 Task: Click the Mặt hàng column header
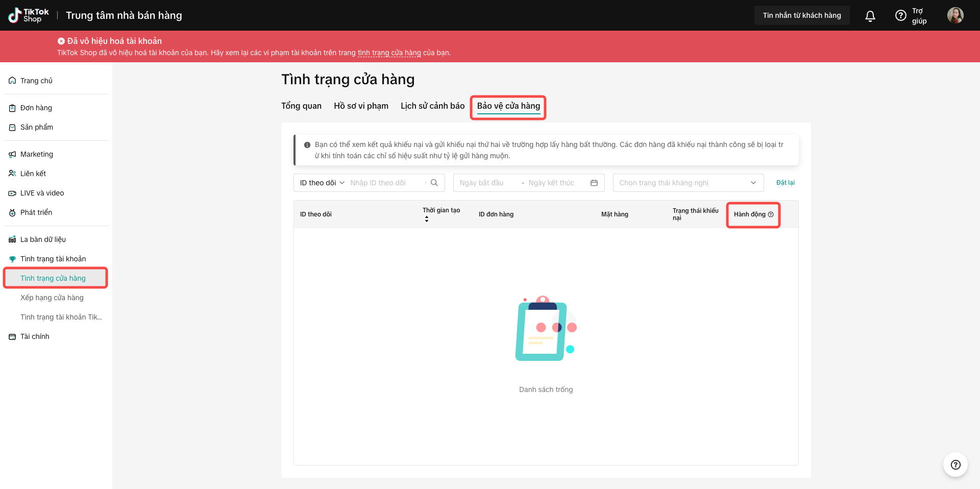click(x=615, y=214)
